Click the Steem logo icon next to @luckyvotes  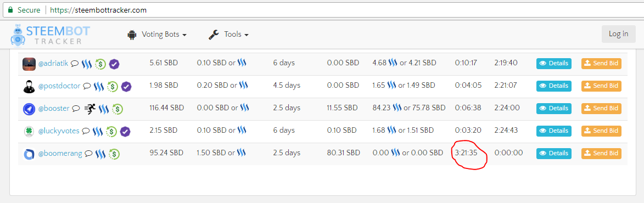[98, 132]
